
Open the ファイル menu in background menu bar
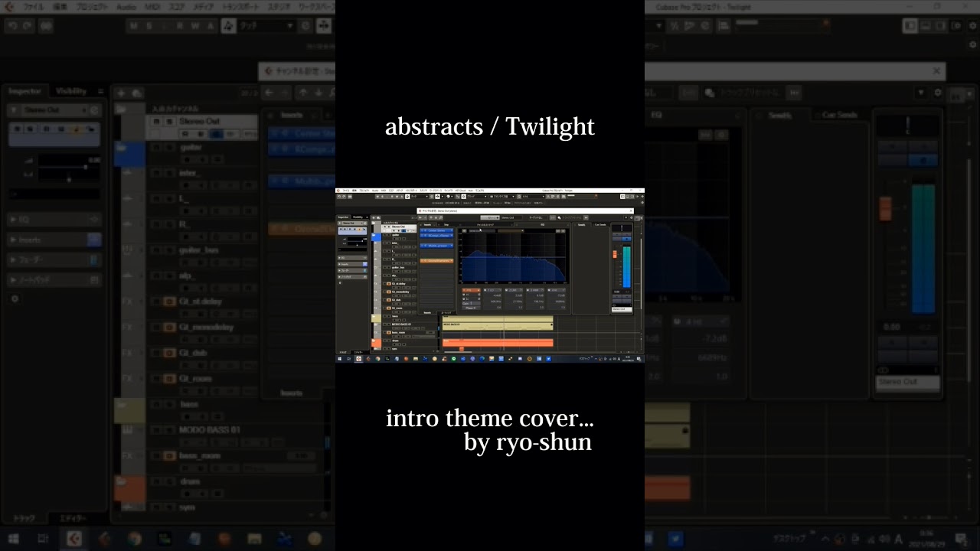click(34, 7)
